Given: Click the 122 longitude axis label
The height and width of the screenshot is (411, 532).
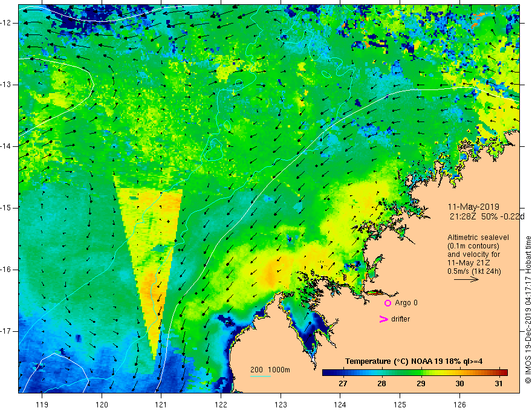Looking at the screenshot, I should pyautogui.click(x=221, y=404).
